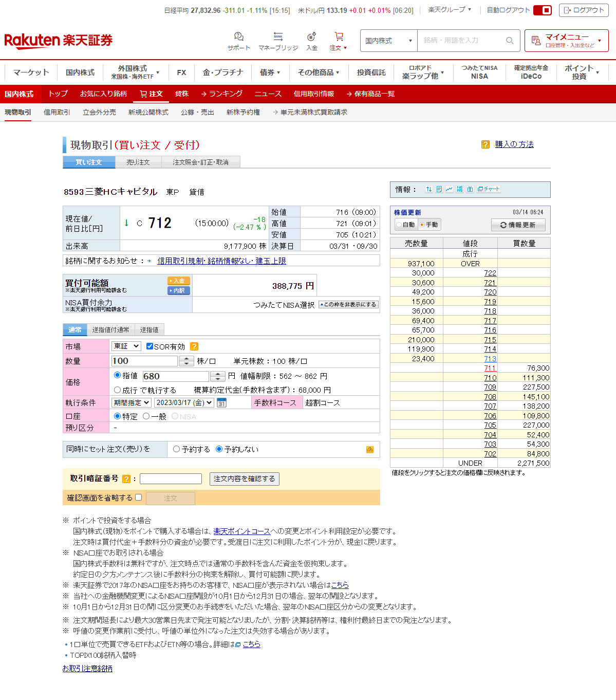Select the 成行 price radio button
This screenshot has height=700, width=616.
[x=118, y=390]
